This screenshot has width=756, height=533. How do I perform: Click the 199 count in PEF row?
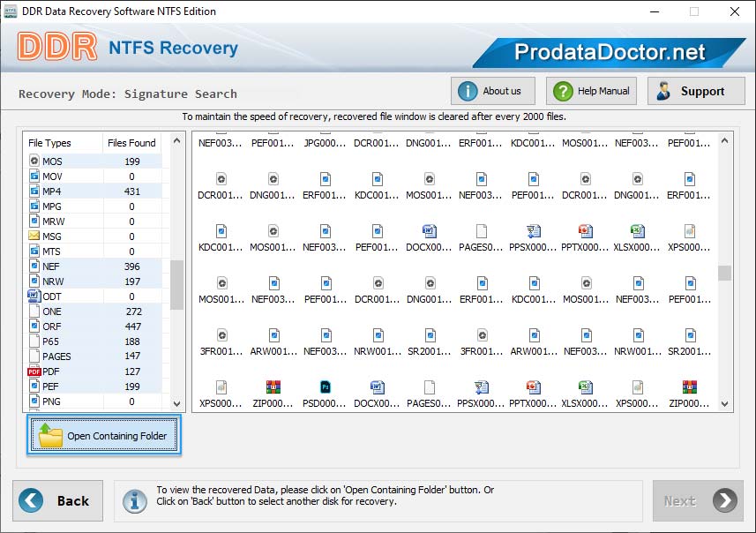click(132, 387)
